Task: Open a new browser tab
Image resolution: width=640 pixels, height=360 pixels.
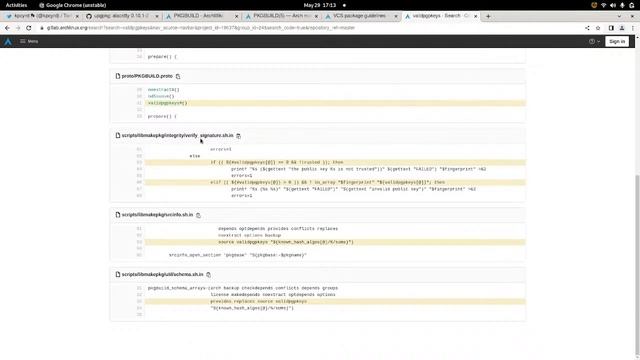Action: coord(488,16)
